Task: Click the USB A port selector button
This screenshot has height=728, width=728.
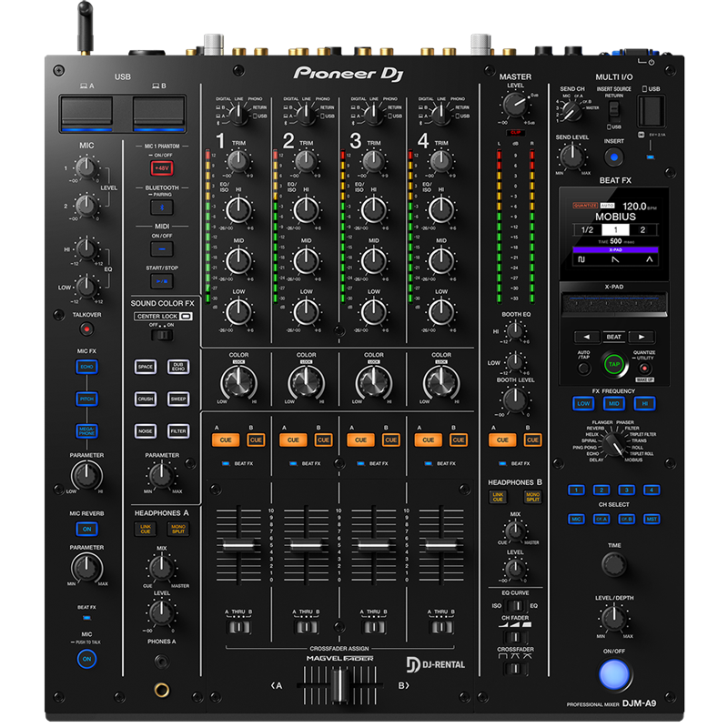Action: pyautogui.click(x=86, y=114)
